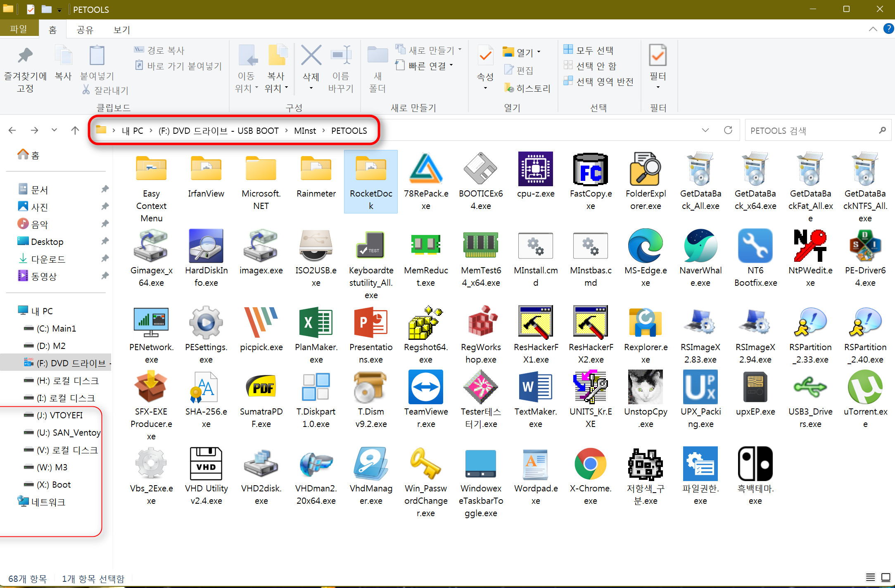895x588 pixels.
Task: Switch to the Share (공유) ribbon tab
Action: (x=85, y=29)
